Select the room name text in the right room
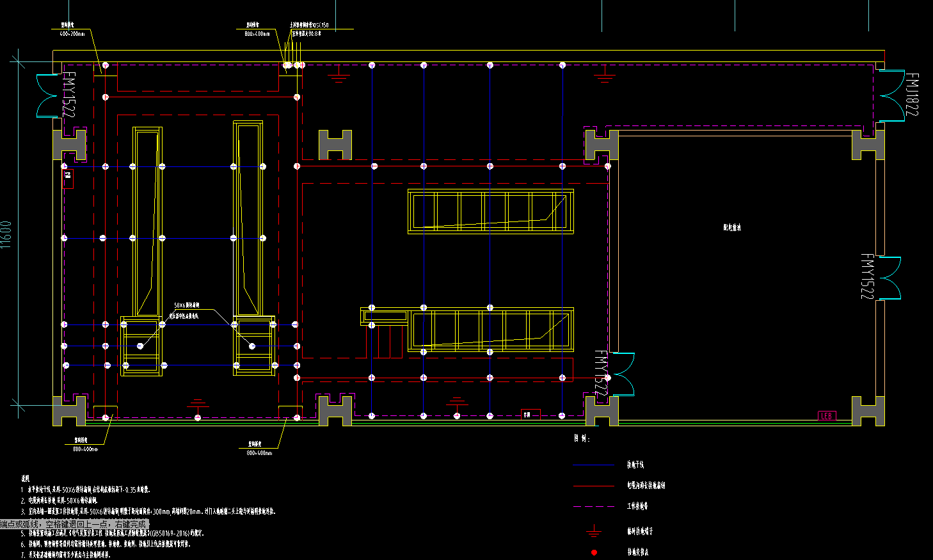Screen dimensions: 933x560 (x=732, y=227)
